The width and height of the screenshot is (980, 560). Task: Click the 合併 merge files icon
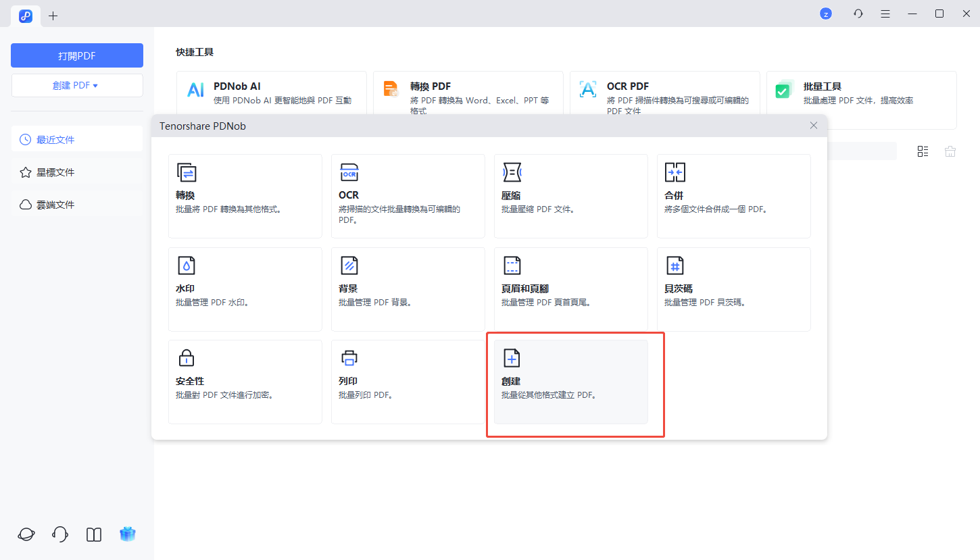click(x=675, y=173)
